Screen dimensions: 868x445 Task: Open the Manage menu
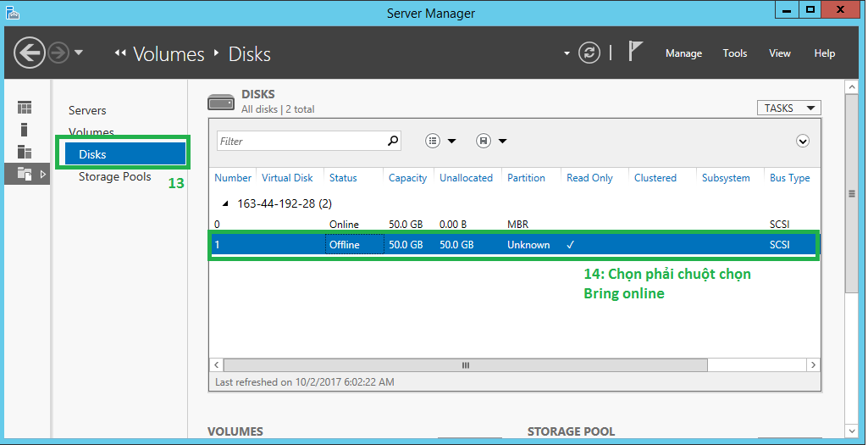pyautogui.click(x=683, y=53)
